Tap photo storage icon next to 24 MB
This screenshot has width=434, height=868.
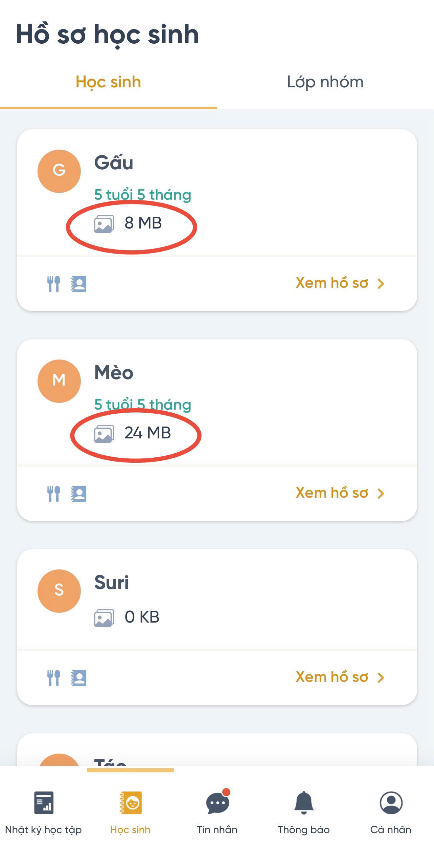coord(104,434)
